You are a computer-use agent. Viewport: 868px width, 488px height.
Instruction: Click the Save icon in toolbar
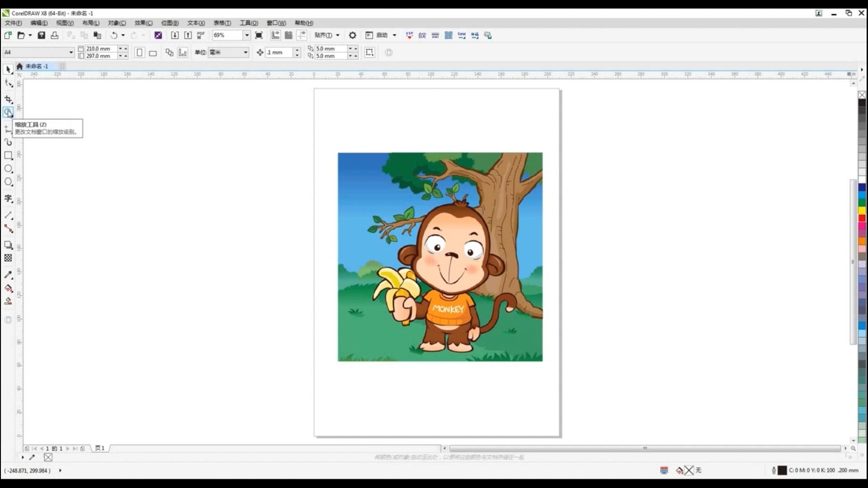click(42, 35)
